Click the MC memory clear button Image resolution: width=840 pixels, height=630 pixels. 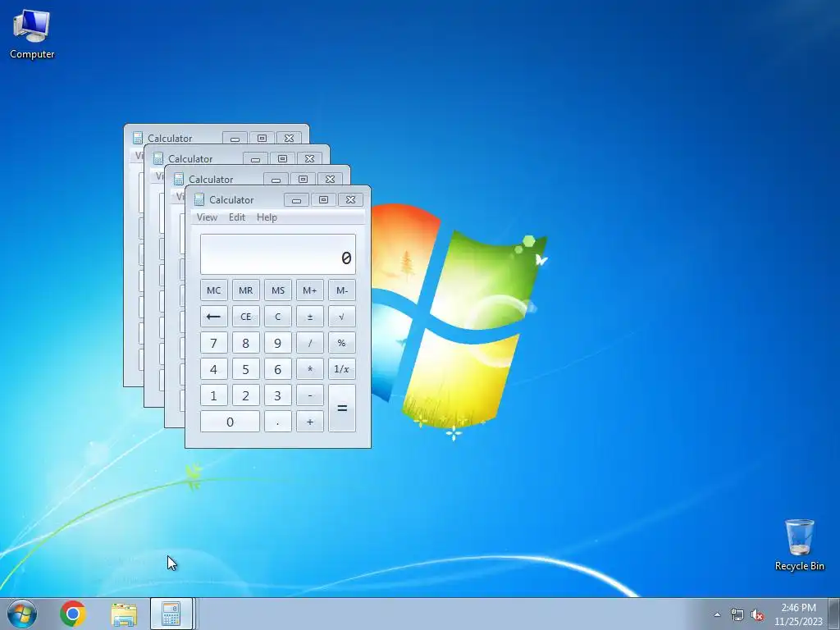214,290
